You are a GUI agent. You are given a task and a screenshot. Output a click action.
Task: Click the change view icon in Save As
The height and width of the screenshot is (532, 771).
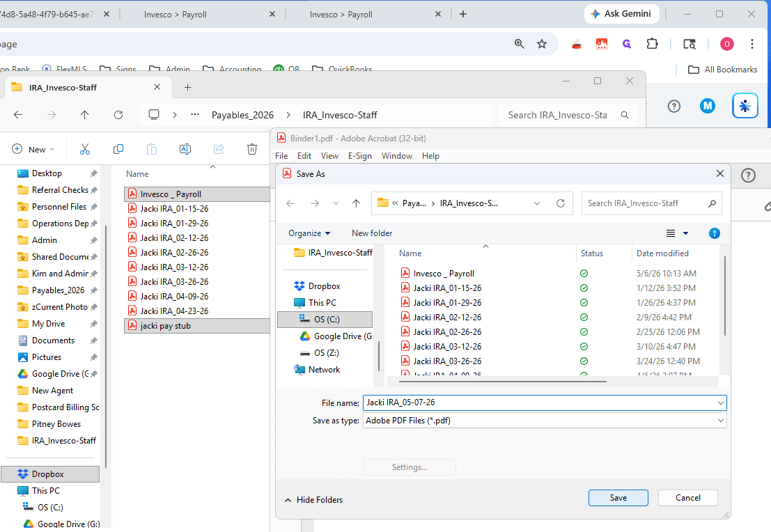671,233
